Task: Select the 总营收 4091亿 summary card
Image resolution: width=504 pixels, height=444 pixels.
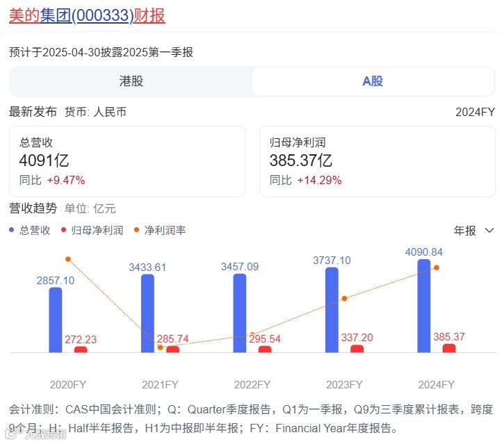Action: pyautogui.click(x=127, y=161)
